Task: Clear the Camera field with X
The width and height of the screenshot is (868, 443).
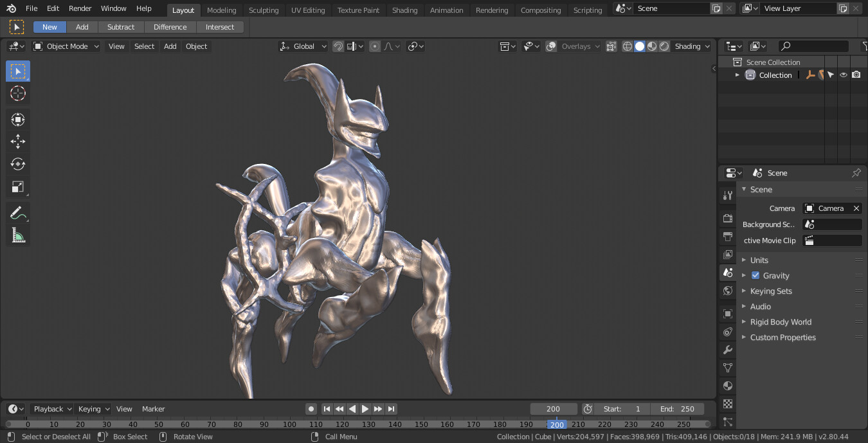Action: [856, 208]
